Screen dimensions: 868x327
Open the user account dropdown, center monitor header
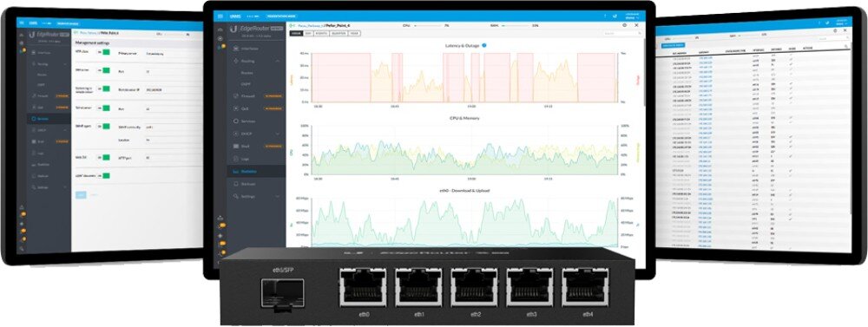point(632,16)
